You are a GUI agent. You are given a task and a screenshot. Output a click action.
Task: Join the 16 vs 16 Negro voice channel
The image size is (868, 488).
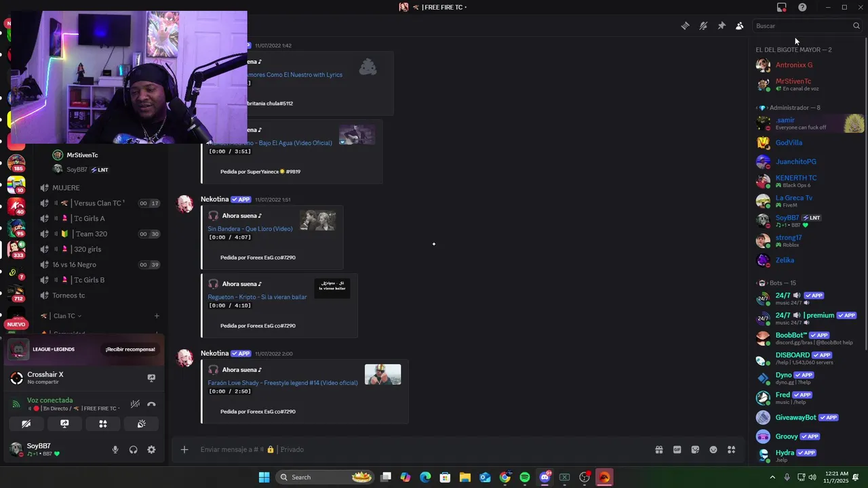tap(99, 264)
